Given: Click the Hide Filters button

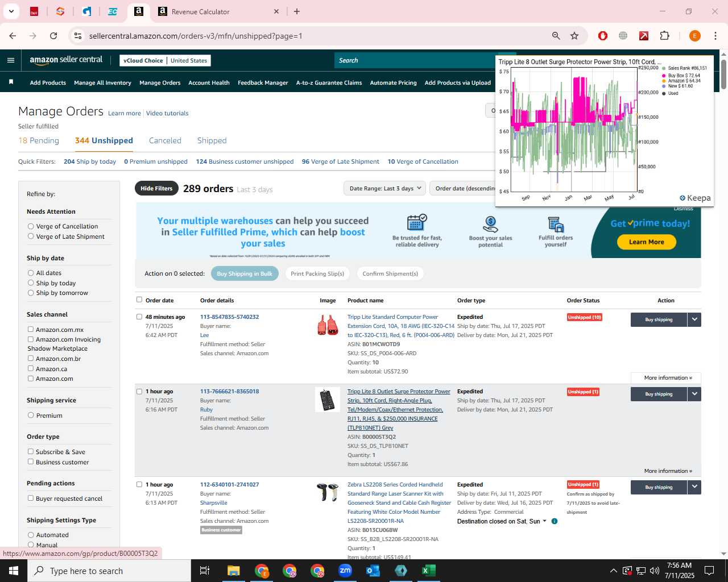Looking at the screenshot, I should click(x=156, y=188).
